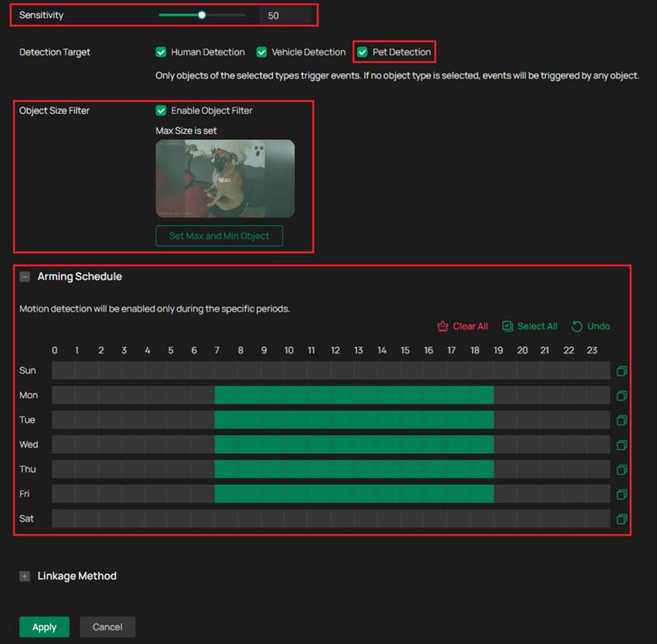Click the Sensitivity value field showing 50
Image resolution: width=657 pixels, height=644 pixels.
coord(285,16)
